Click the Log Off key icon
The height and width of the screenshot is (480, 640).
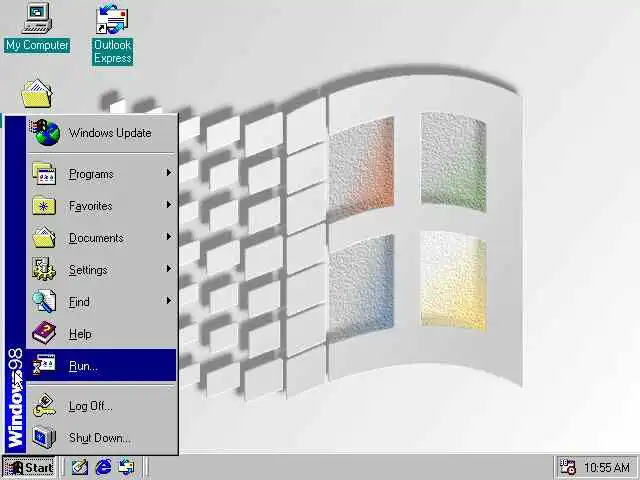click(x=44, y=405)
